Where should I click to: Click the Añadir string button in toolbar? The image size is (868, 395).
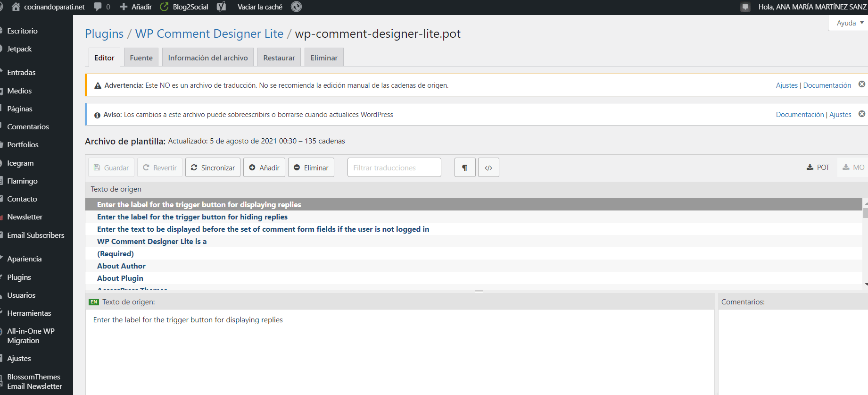264,168
